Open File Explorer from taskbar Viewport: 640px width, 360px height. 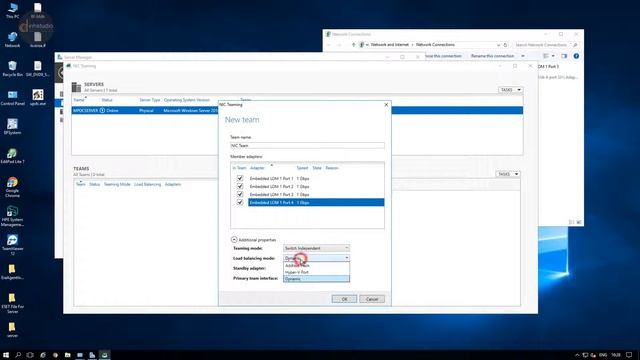[67, 355]
